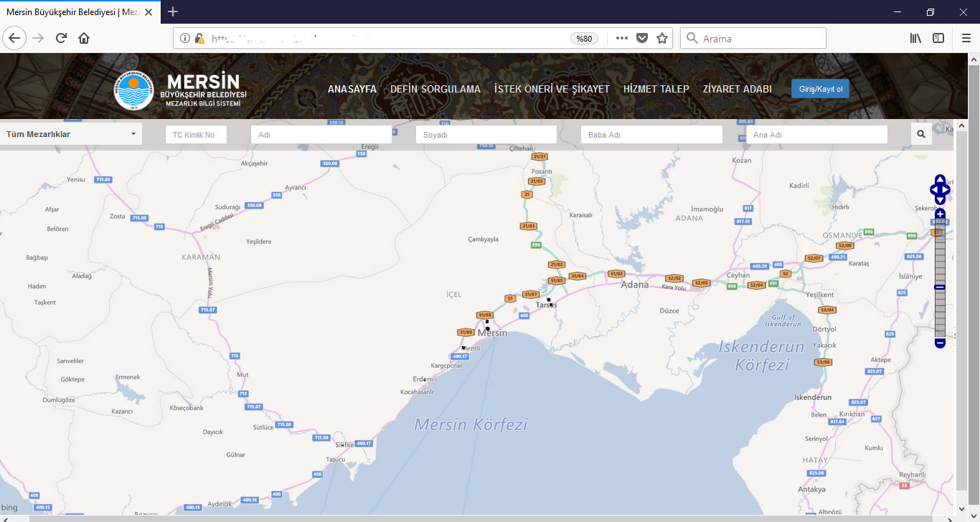Image resolution: width=980 pixels, height=522 pixels.
Task: Go to the ANASAYFA menu item
Action: point(352,89)
